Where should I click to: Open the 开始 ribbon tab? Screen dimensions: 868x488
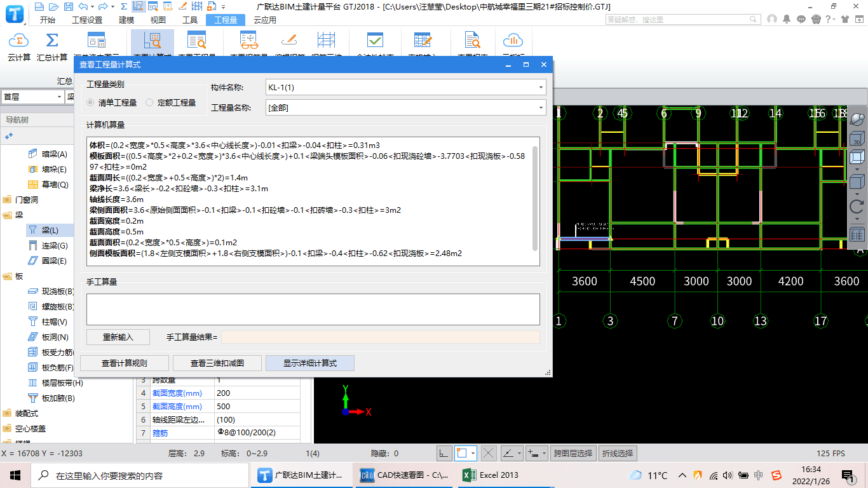(x=48, y=20)
